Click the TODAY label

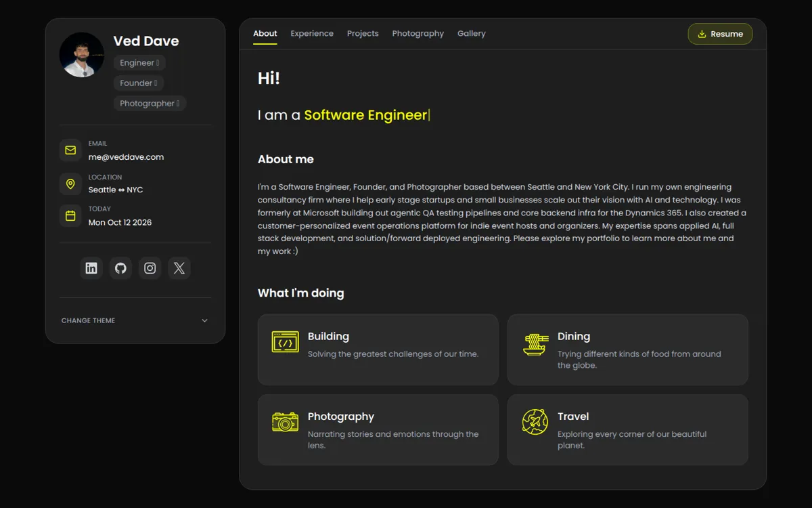[99, 209]
